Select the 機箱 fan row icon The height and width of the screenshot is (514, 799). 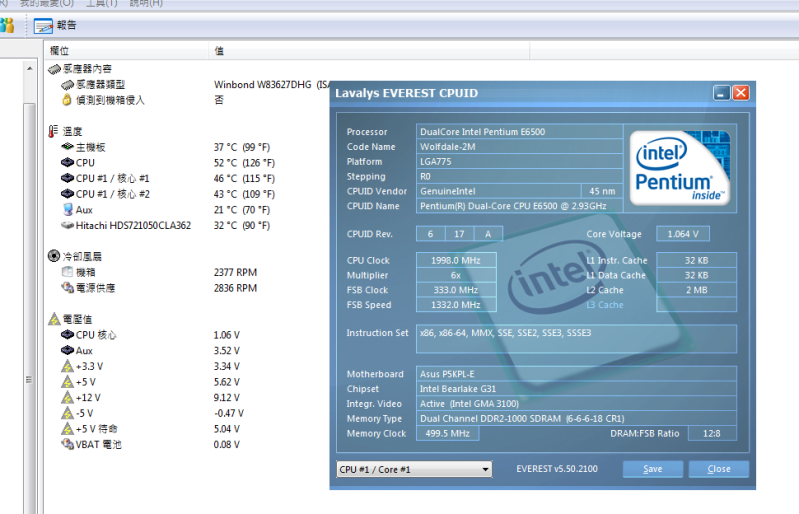(67, 272)
